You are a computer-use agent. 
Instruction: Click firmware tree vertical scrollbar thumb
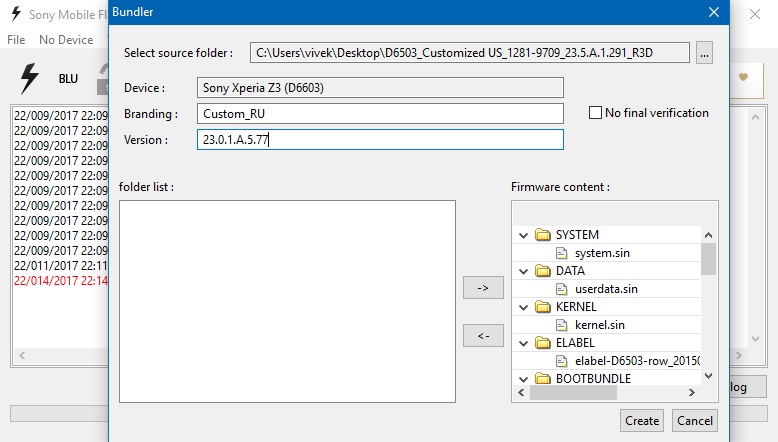(708, 258)
